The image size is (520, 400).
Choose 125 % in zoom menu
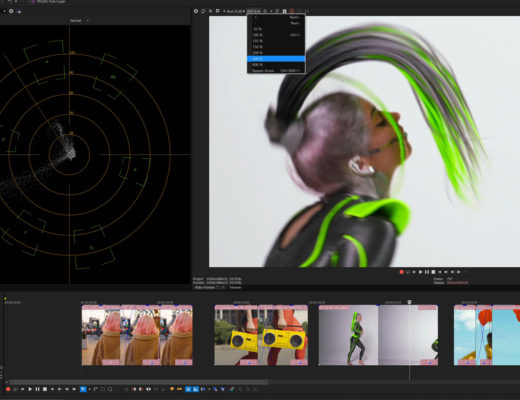(276, 41)
